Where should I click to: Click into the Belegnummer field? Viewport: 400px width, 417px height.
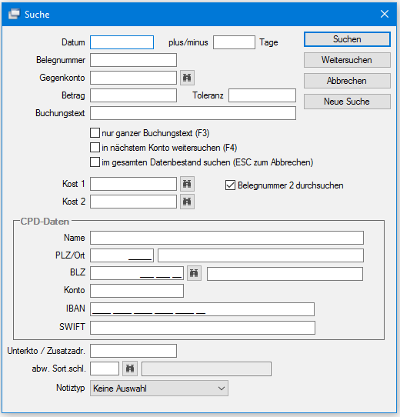pyautogui.click(x=133, y=60)
